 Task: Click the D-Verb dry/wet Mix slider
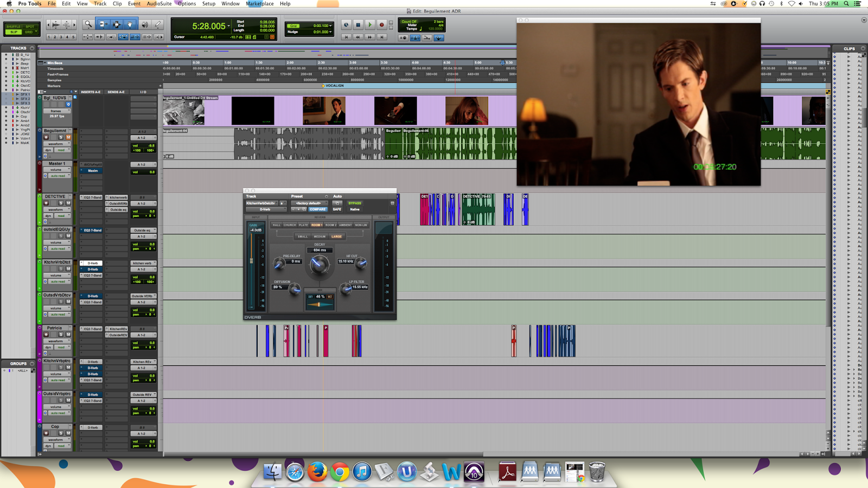(x=320, y=304)
